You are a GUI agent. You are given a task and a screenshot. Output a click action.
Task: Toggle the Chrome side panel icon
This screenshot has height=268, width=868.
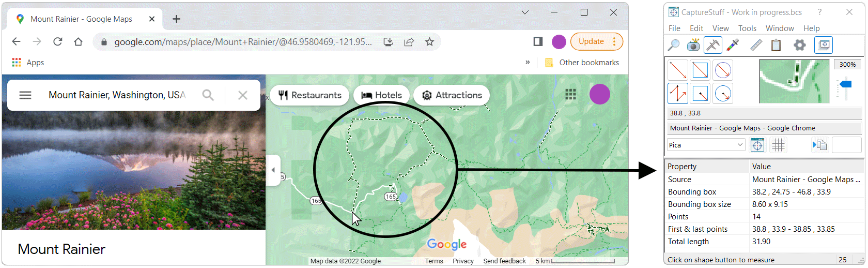pos(538,42)
